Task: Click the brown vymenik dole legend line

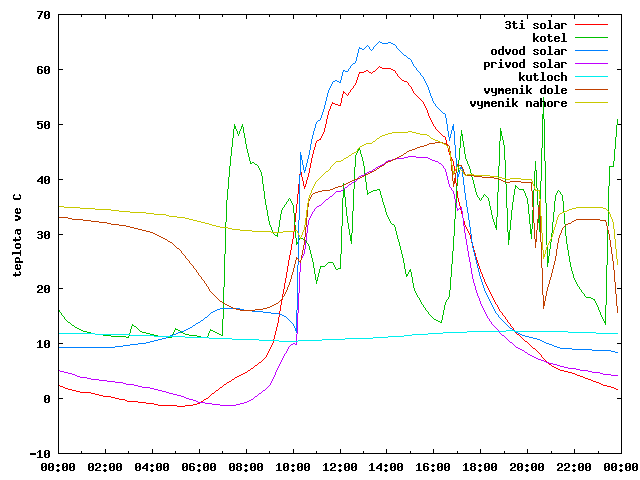Action: tap(591, 90)
